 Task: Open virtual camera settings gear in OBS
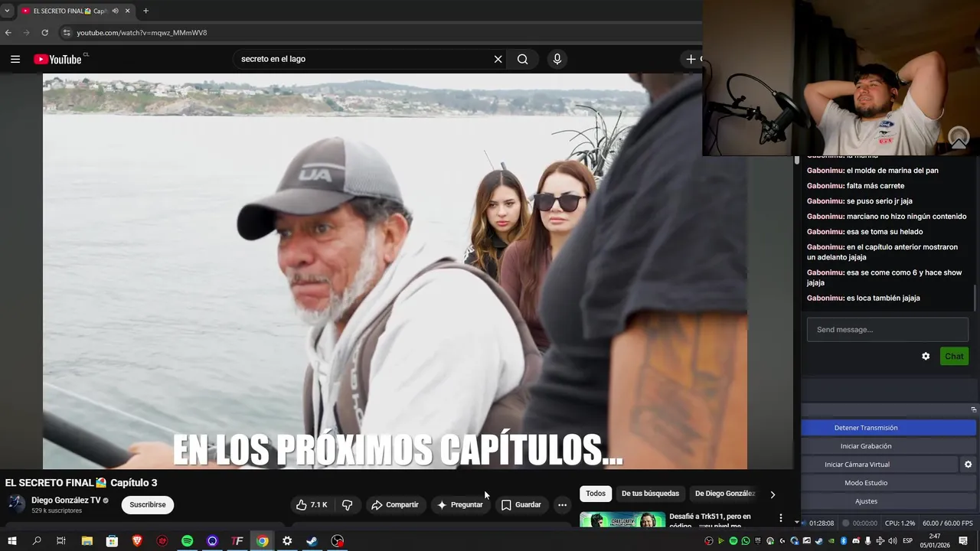[968, 465]
